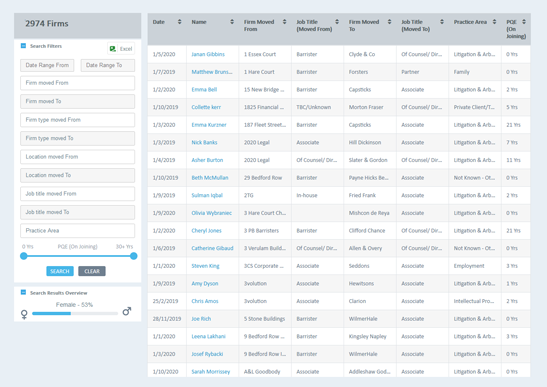
Task: Open Janan Gibbins name link
Action: [x=208, y=54]
